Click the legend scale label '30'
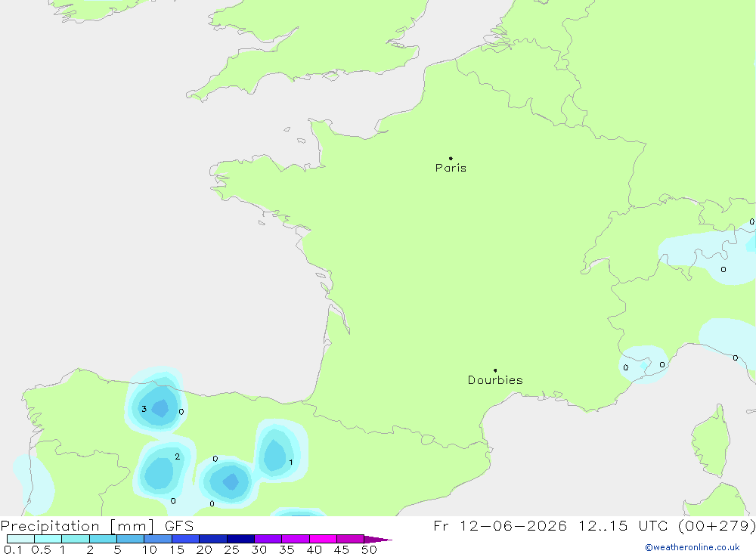This screenshot has width=756, height=554. coord(259,549)
